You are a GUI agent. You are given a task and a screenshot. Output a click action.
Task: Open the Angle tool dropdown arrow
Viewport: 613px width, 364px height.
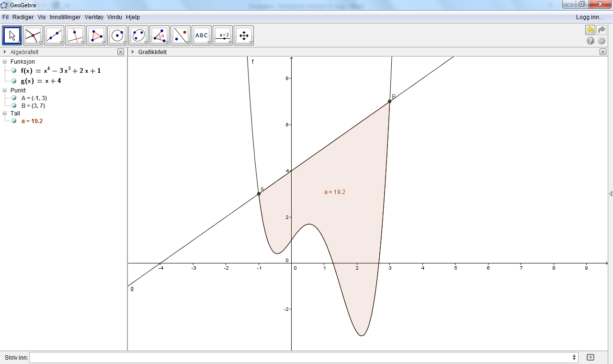point(167,43)
